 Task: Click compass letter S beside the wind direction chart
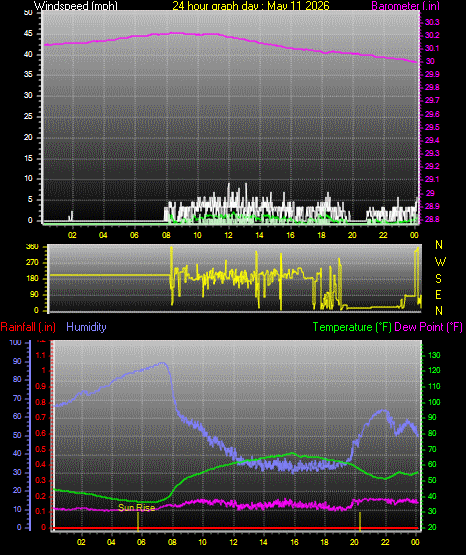coord(439,279)
